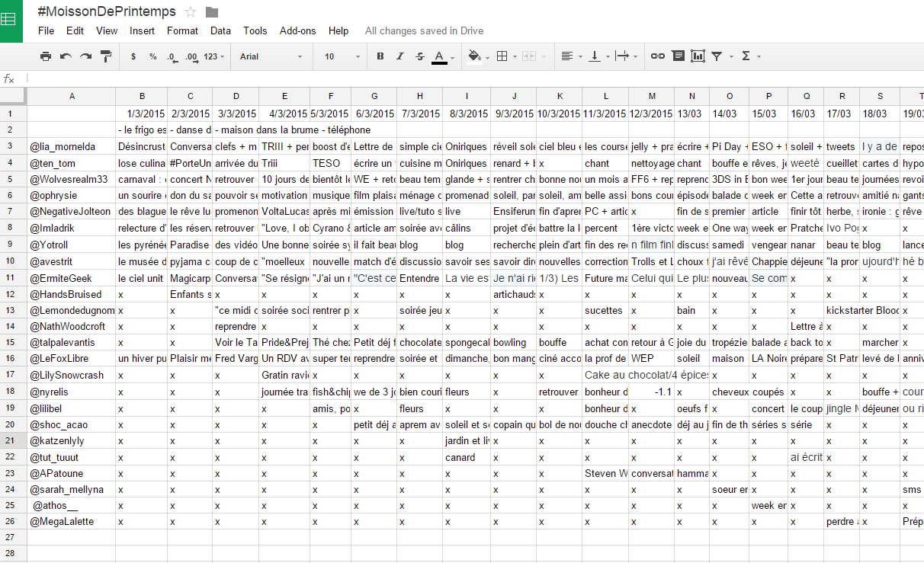Image resolution: width=924 pixels, height=563 pixels.
Task: Open the cell borders menu
Action: tap(505, 56)
